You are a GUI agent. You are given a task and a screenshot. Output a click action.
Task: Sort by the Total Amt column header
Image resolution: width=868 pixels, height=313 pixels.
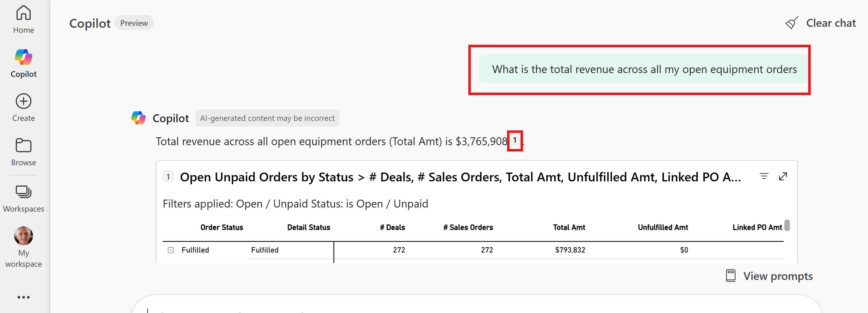click(x=569, y=227)
